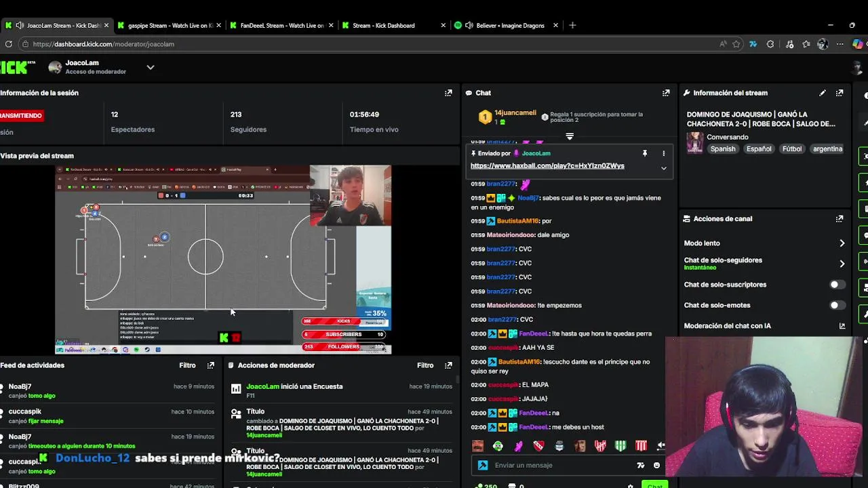Click the Fútbol tag
The height and width of the screenshot is (488, 868).
(x=792, y=149)
